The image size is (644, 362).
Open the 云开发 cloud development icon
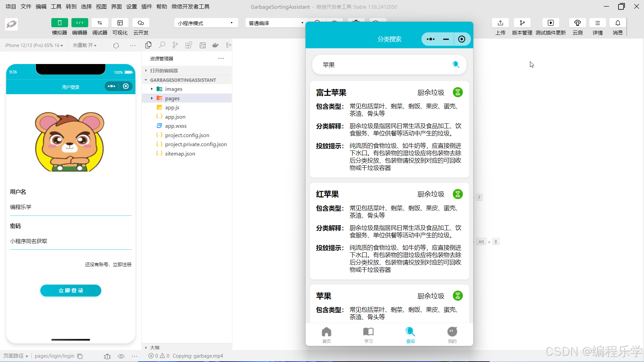pos(141,23)
